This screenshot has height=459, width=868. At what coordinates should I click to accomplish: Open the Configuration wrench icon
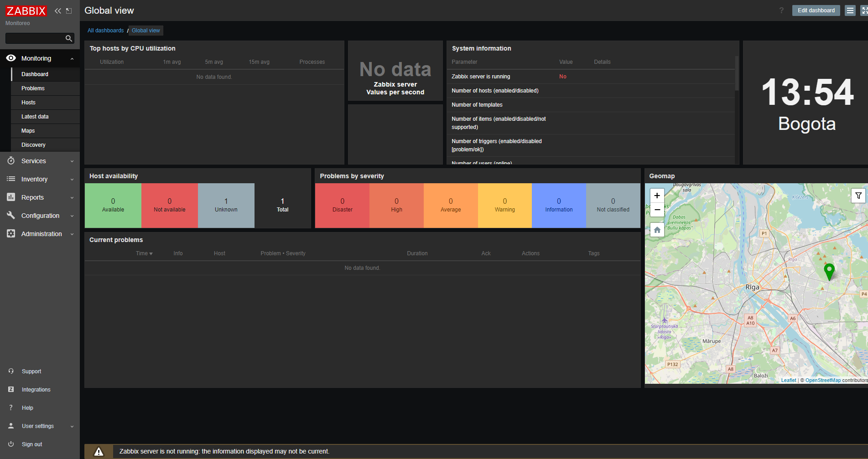tap(11, 216)
